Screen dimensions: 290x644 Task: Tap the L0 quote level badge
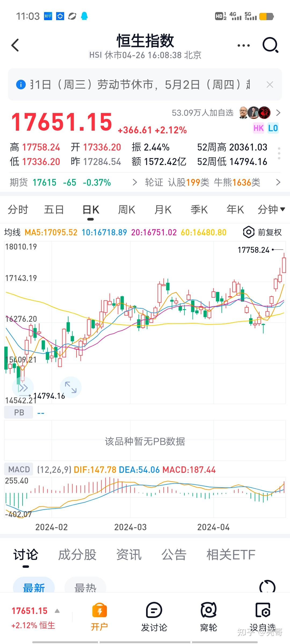(273, 128)
